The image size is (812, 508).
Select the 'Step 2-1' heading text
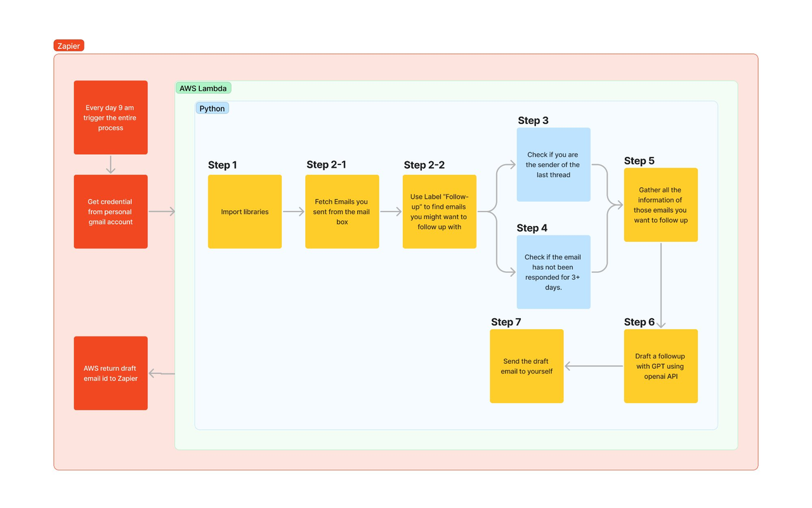[x=327, y=164]
